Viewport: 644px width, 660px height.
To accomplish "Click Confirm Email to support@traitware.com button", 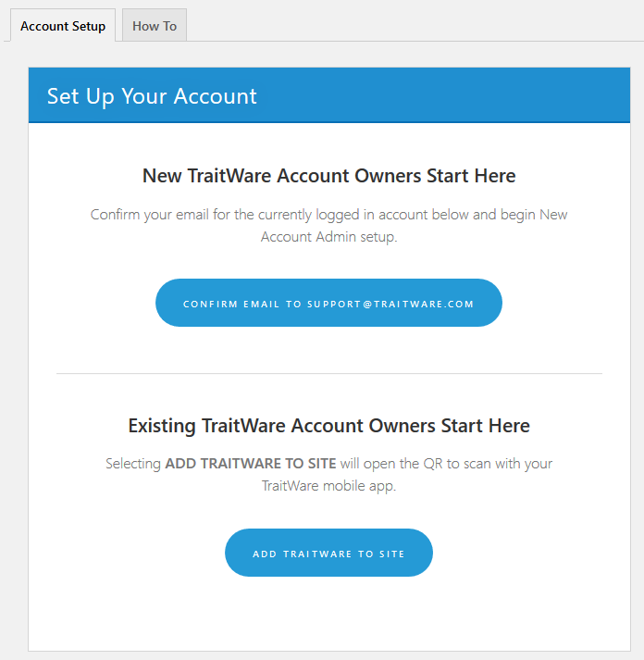I will (x=328, y=303).
